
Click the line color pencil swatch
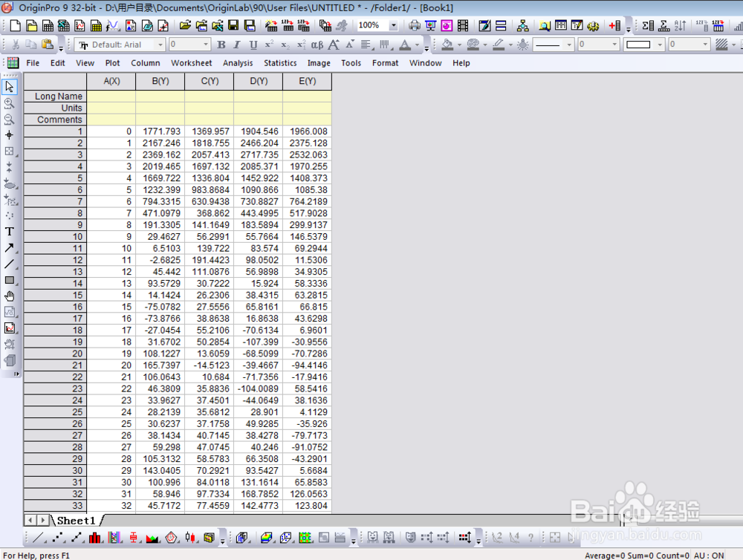[x=498, y=45]
